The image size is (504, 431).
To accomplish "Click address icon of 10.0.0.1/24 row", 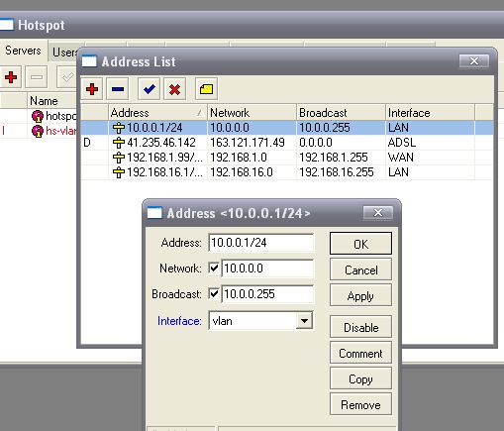I will pyautogui.click(x=119, y=128).
